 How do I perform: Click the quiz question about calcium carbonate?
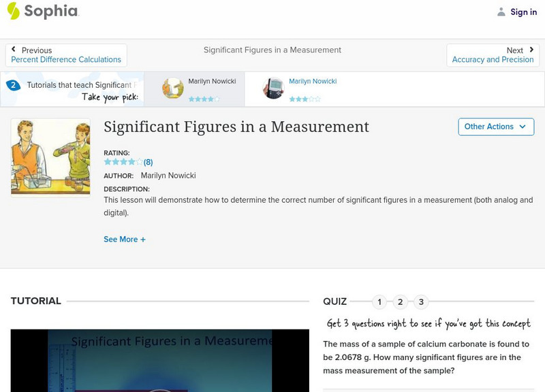(426, 357)
